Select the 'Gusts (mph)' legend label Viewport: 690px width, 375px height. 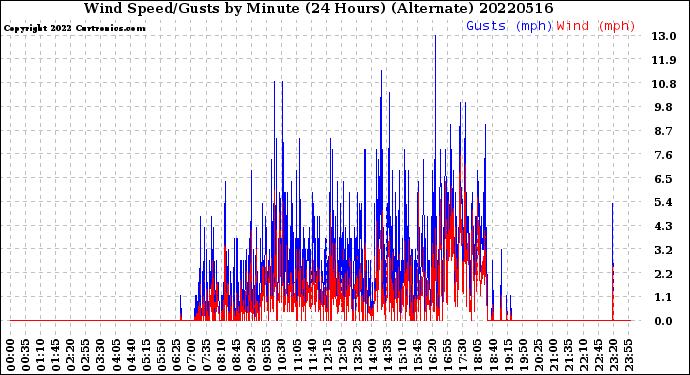pos(509,26)
